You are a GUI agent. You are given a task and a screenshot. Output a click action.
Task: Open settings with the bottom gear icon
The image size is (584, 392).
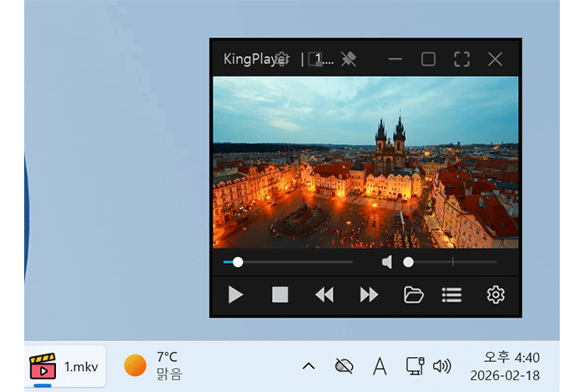click(496, 295)
